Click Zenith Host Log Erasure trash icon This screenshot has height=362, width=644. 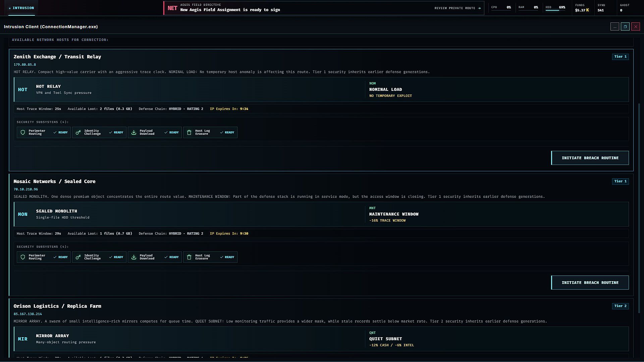pyautogui.click(x=189, y=132)
